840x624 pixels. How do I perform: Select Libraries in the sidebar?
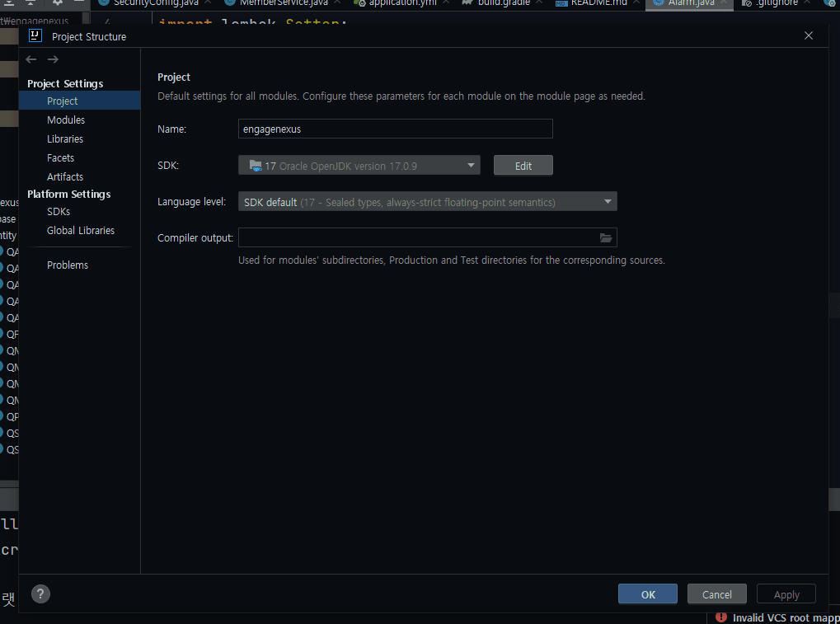(65, 139)
